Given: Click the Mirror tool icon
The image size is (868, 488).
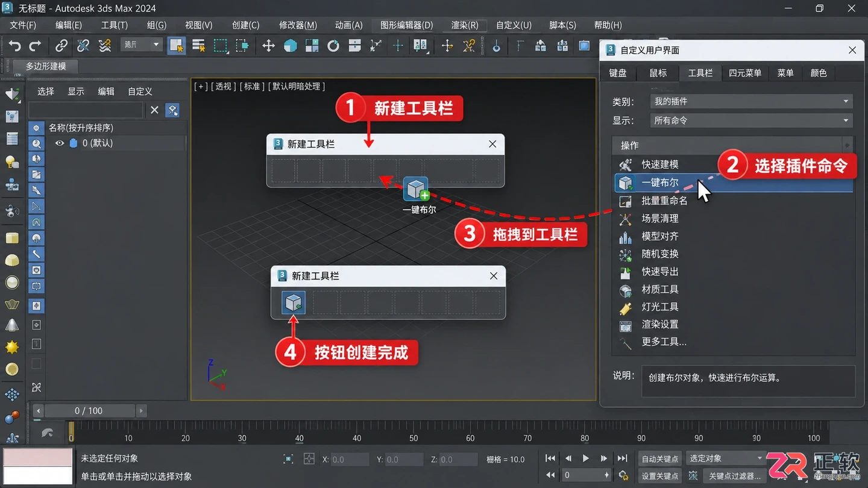Looking at the screenshot, I should point(420,46).
